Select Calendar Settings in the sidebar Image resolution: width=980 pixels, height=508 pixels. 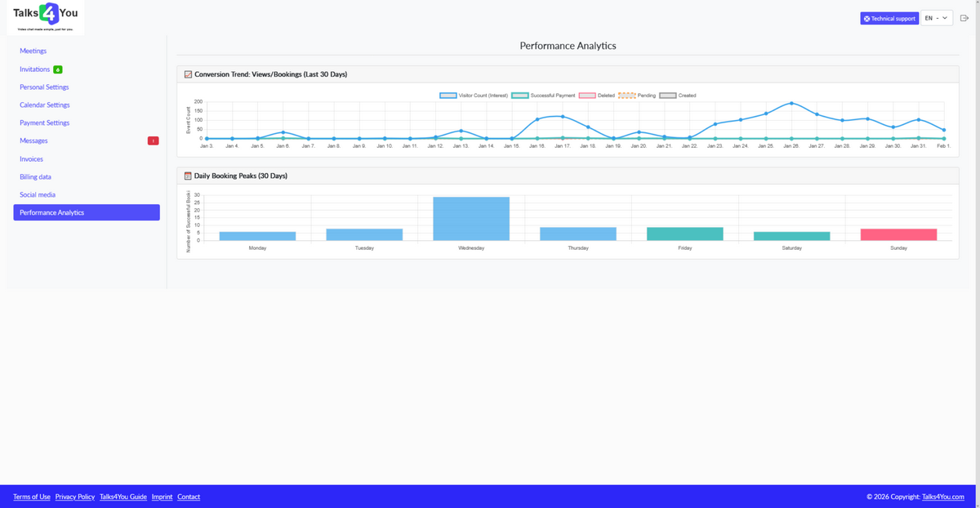(44, 105)
